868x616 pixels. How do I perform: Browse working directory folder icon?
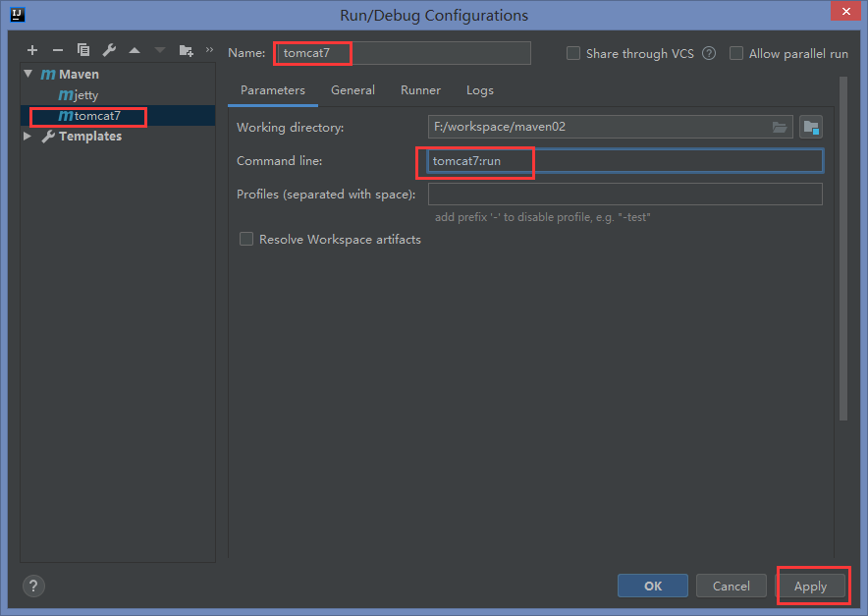[780, 127]
